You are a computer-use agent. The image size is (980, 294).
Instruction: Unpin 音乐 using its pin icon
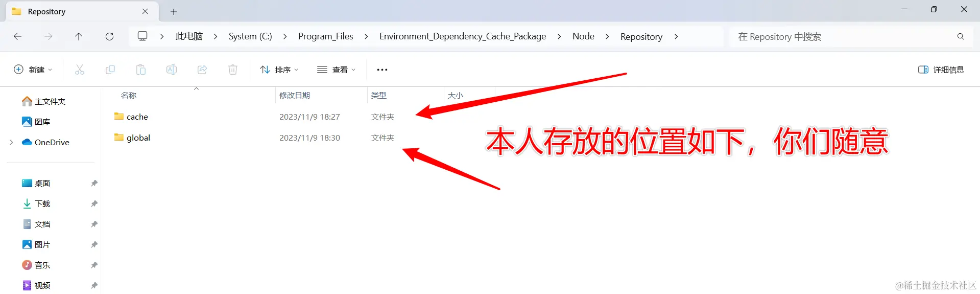[x=94, y=265]
